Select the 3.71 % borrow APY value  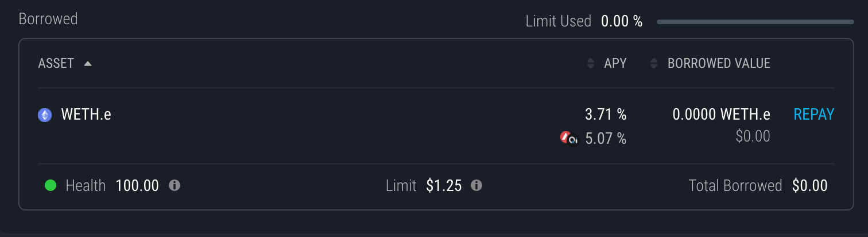606,114
